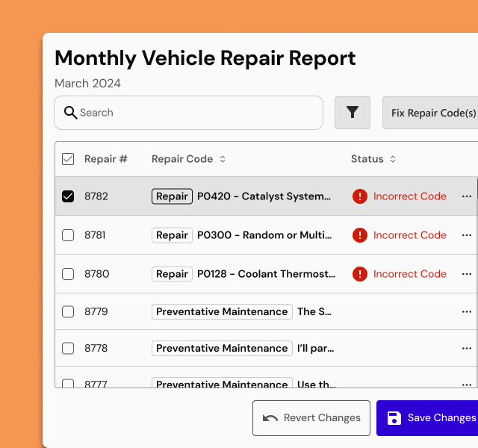This screenshot has height=448, width=478.
Task: Click Incorrect Code status for repair 8780
Action: click(410, 274)
